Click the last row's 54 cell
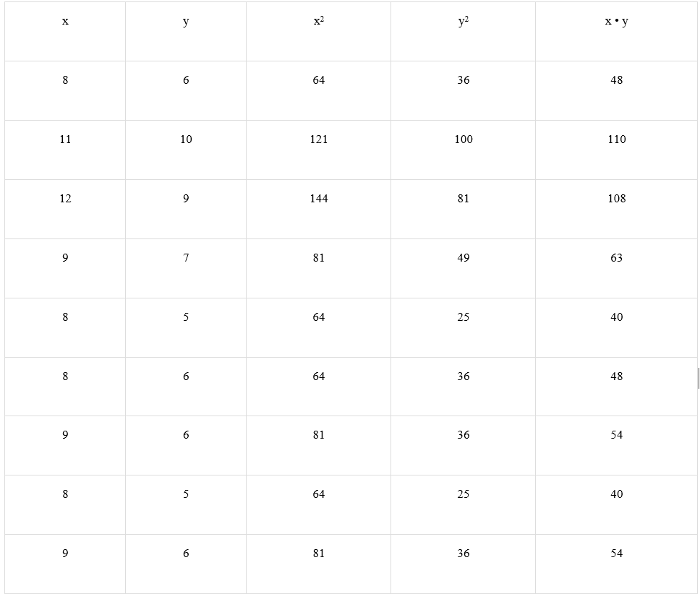700x594 pixels. tap(616, 564)
